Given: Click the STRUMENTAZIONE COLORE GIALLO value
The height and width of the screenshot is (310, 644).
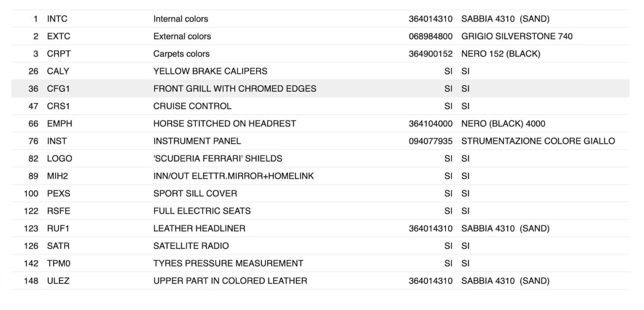Looking at the screenshot, I should tap(538, 141).
